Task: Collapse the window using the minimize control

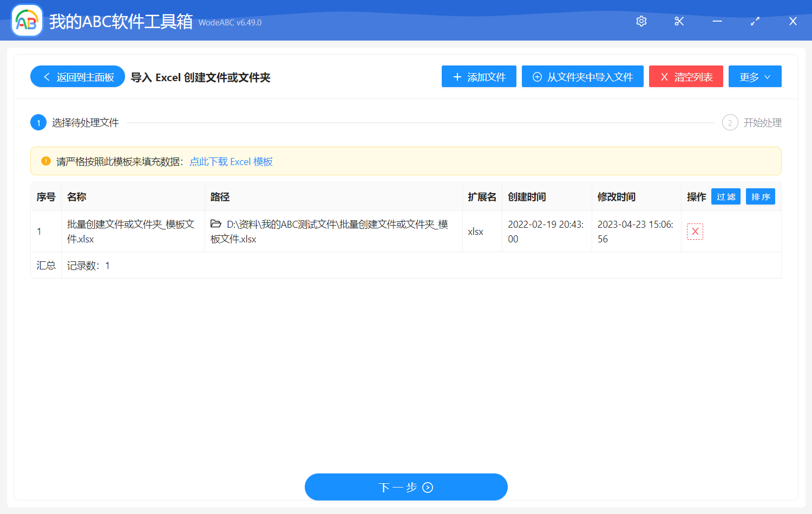Action: 717,21
